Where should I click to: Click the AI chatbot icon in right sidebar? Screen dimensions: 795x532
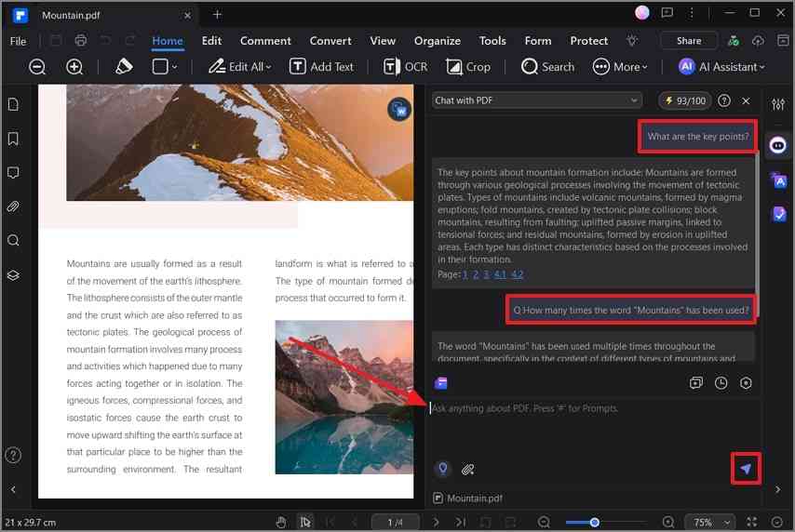point(778,145)
